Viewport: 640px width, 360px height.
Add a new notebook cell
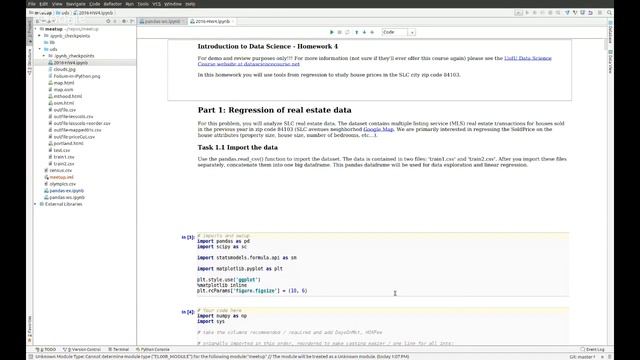(372, 32)
